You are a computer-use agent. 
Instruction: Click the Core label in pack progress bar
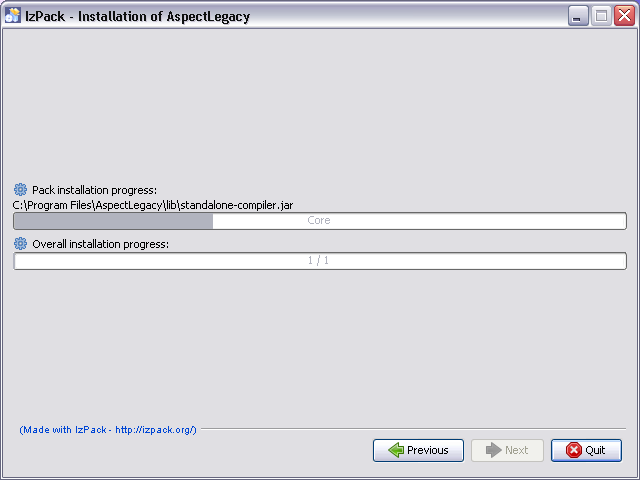[319, 220]
